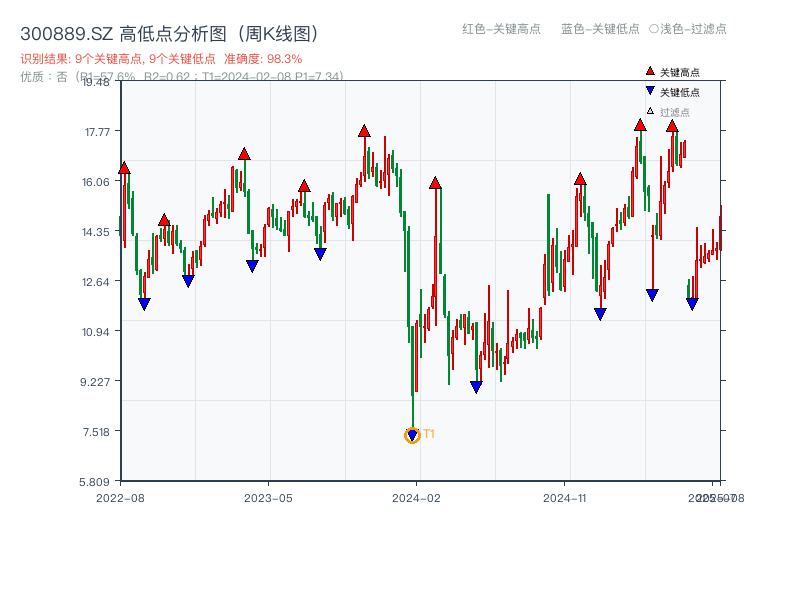Click the red high marker just above 14.35 in late 2022
The width and height of the screenshot is (800, 600).
pyautogui.click(x=164, y=220)
